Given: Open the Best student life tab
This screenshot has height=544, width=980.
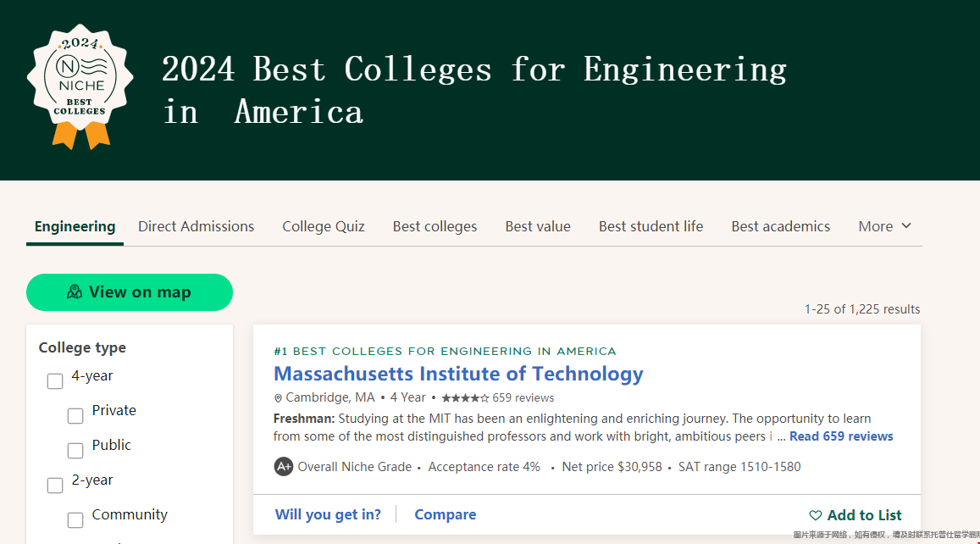Looking at the screenshot, I should (651, 226).
